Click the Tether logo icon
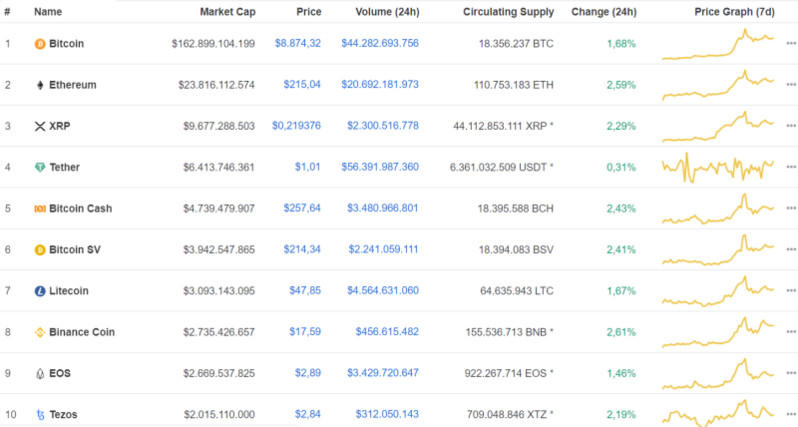The height and width of the screenshot is (427, 798). pyautogui.click(x=40, y=167)
